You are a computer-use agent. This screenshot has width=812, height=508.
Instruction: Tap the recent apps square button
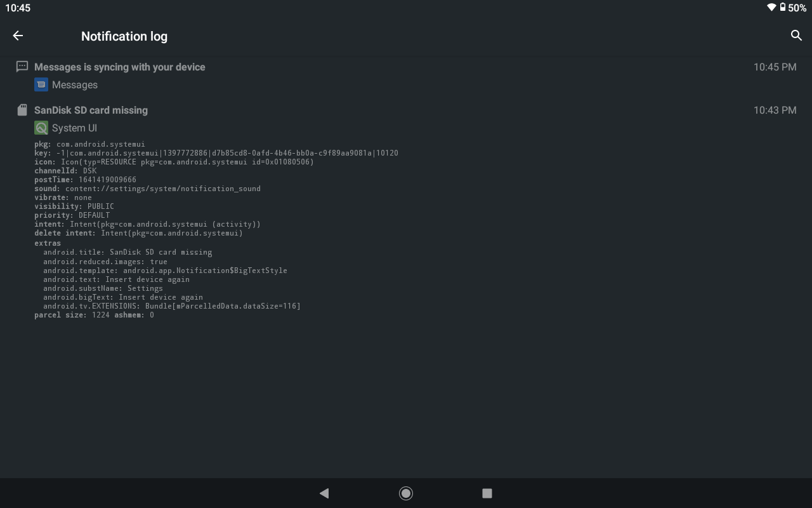pos(487,493)
